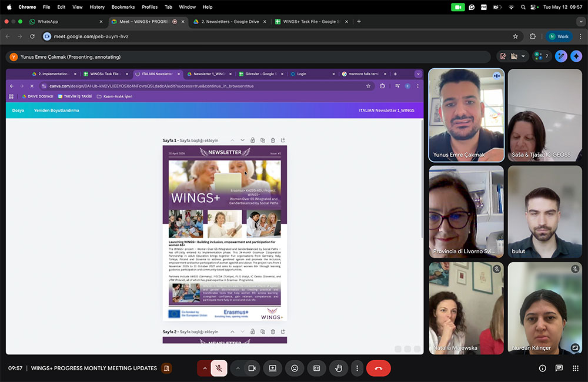This screenshot has width=588, height=382.
Task: Click Yeniden Boyutlandırma in shared Canva
Action: click(x=56, y=110)
